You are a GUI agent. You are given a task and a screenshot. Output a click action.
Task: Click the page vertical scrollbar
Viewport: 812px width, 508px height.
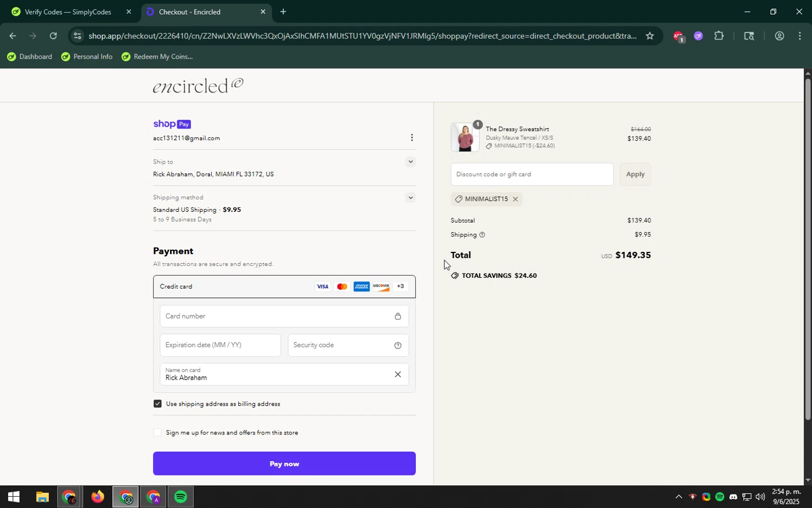808,249
